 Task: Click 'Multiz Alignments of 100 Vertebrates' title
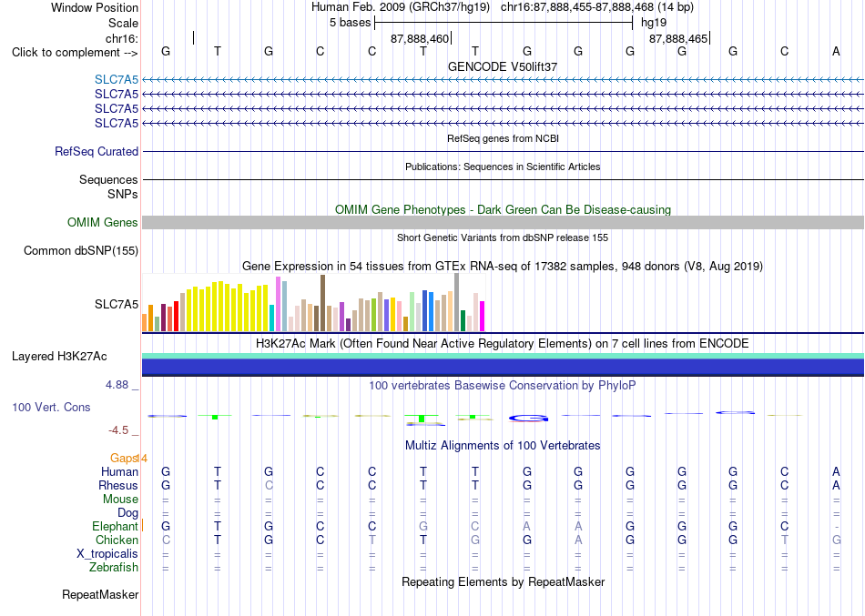503,445
